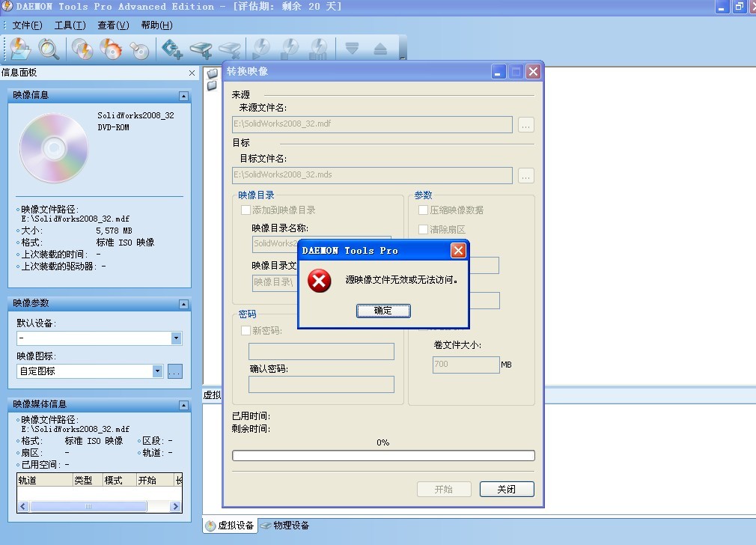The image size is (756, 545).
Task: Add a SCSI virtual drive icon
Action: [201, 49]
